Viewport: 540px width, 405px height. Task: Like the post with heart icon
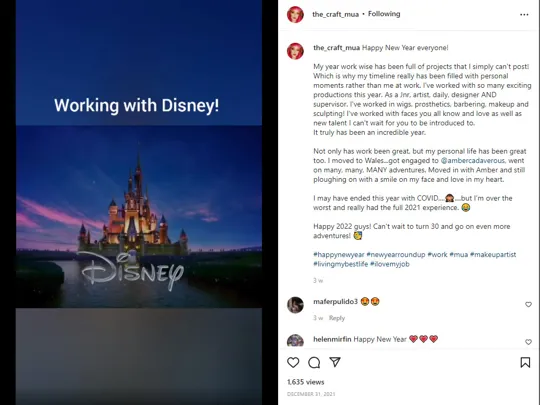coord(293,362)
